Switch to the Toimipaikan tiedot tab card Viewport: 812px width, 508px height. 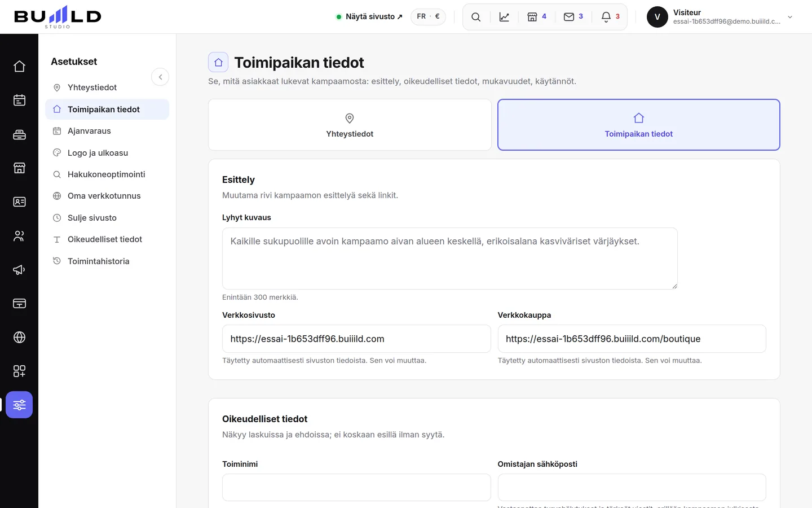pyautogui.click(x=639, y=125)
